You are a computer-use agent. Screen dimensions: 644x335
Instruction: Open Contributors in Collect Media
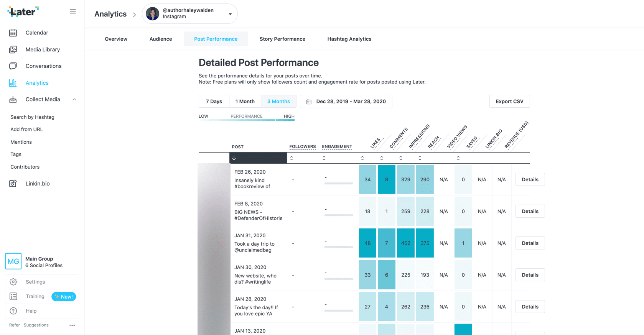[25, 167]
